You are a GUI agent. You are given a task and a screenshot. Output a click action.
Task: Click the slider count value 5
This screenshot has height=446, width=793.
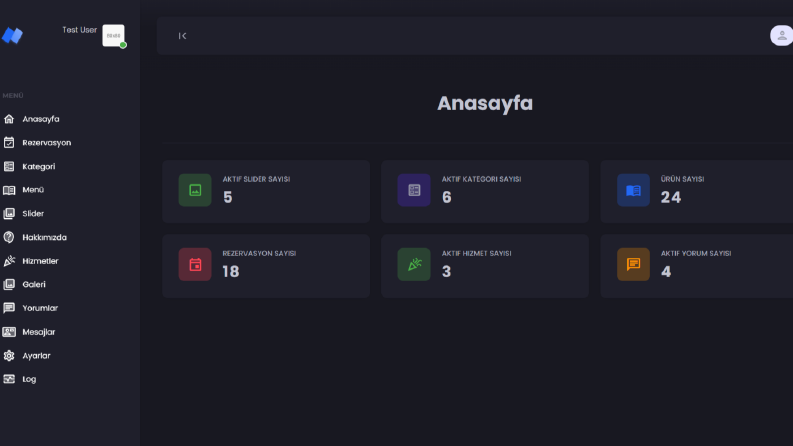(x=228, y=197)
